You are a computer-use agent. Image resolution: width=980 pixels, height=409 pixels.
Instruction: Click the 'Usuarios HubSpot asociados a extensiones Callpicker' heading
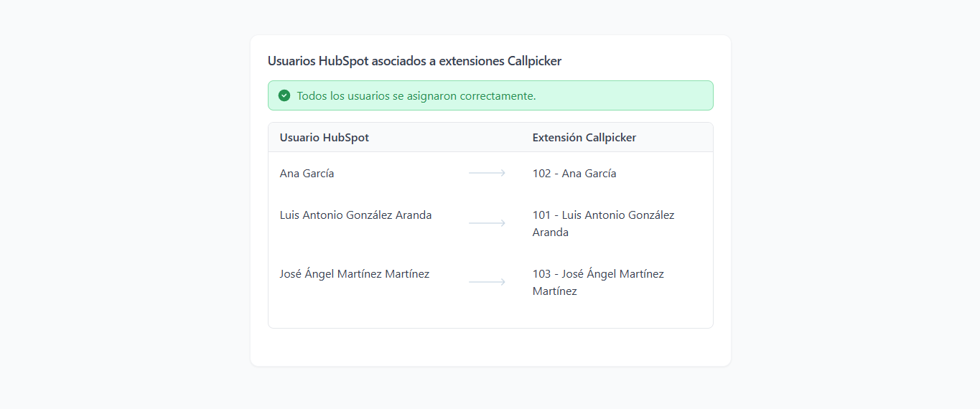(x=415, y=61)
